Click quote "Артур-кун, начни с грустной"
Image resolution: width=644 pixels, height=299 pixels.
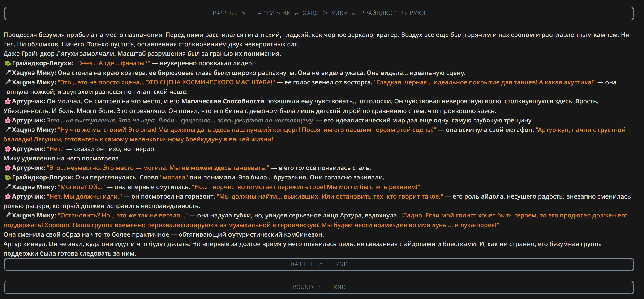(580, 130)
